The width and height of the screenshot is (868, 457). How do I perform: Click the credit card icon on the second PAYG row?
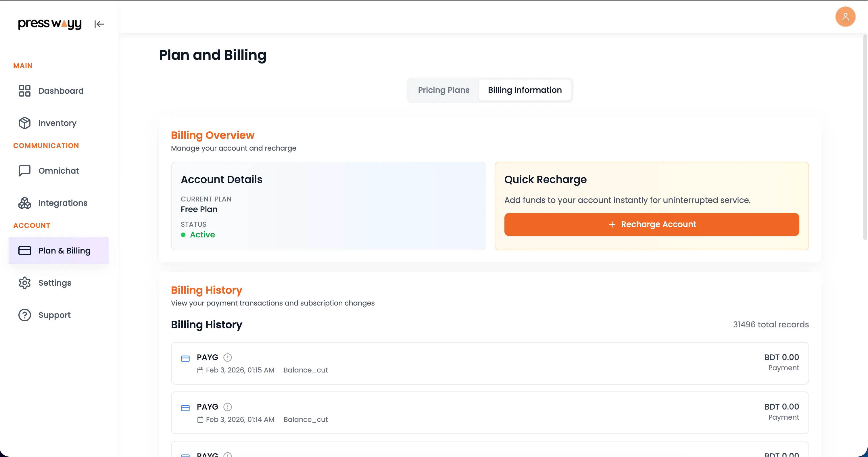click(x=185, y=408)
